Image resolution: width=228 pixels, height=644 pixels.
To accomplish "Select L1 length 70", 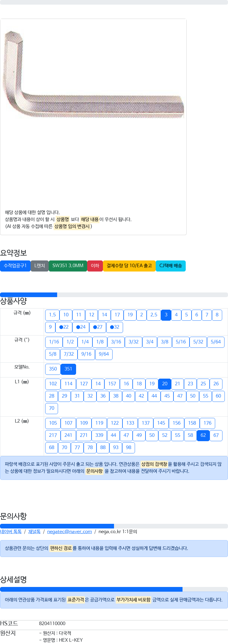I will point(52,408).
